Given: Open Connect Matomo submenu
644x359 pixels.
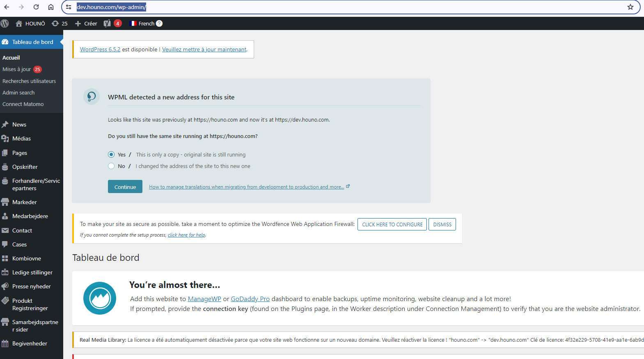Looking at the screenshot, I should coord(23,104).
